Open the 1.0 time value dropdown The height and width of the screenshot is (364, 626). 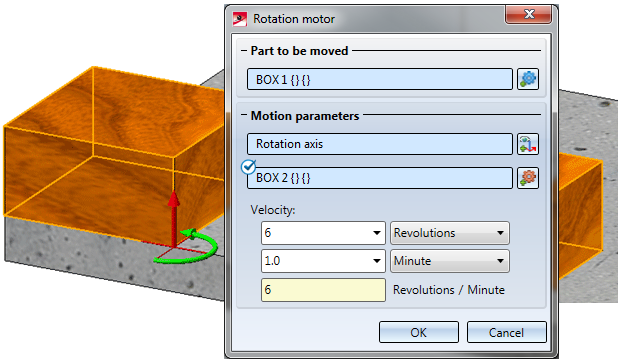376,261
